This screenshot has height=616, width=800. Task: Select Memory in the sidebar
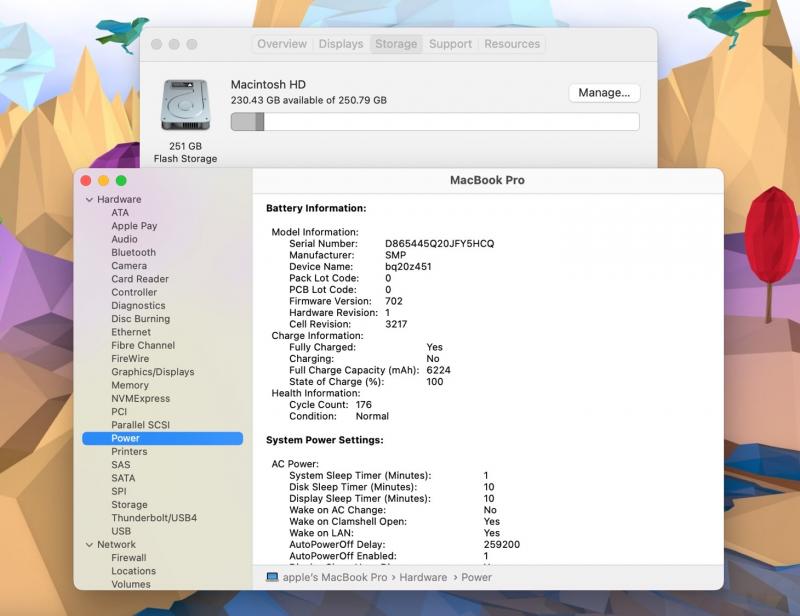tap(130, 385)
